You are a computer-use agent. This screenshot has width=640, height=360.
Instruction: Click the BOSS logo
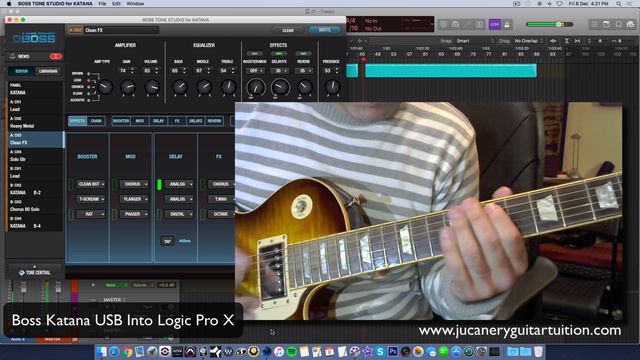click(x=34, y=38)
